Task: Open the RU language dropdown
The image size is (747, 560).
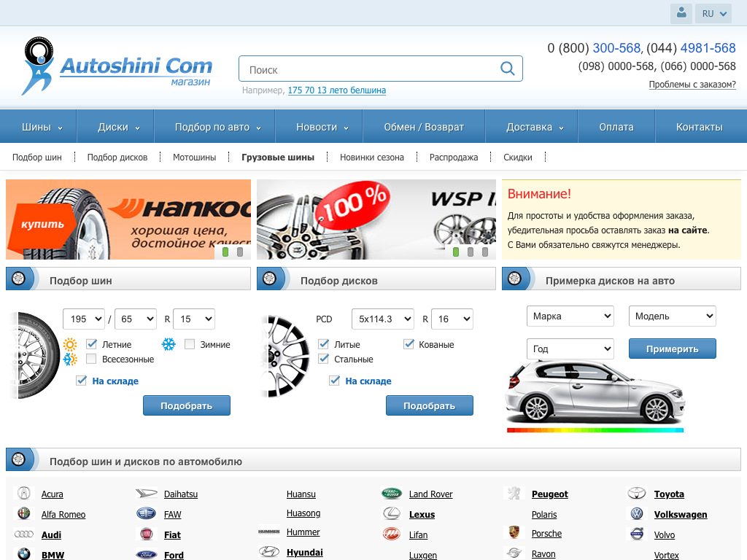Action: coord(713,13)
